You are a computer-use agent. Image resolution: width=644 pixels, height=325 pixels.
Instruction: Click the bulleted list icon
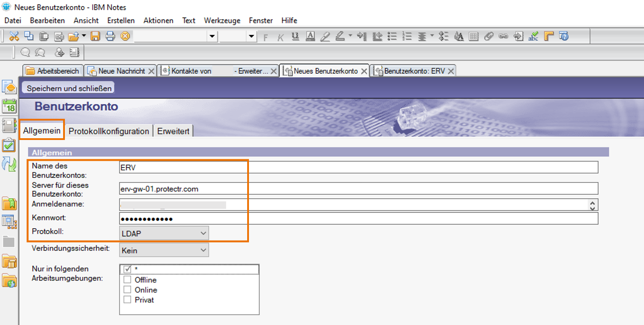coord(392,36)
